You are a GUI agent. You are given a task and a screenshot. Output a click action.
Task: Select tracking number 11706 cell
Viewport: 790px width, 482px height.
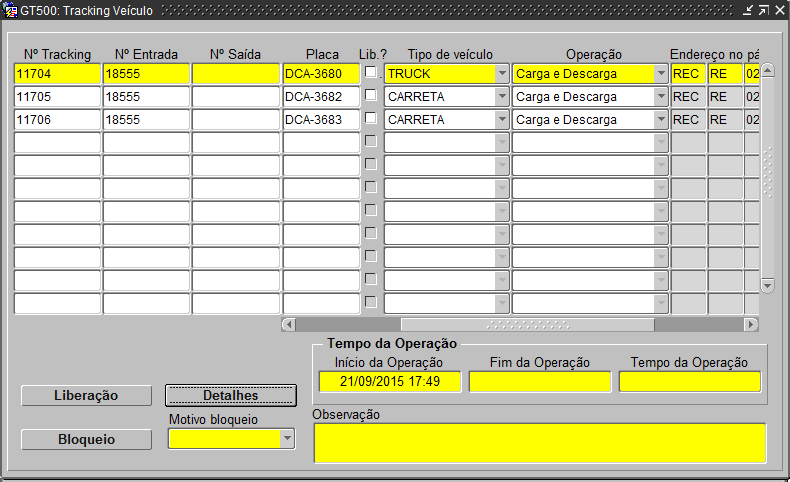57,120
